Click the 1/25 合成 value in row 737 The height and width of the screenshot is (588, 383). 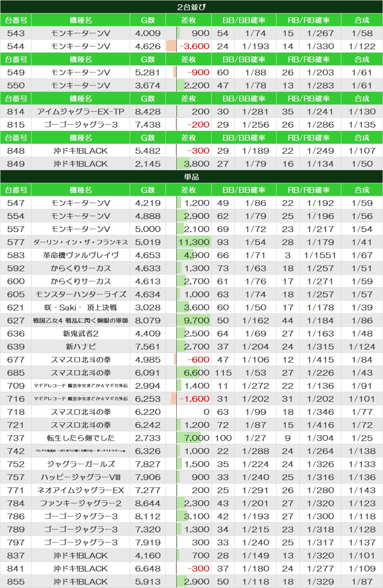click(362, 438)
